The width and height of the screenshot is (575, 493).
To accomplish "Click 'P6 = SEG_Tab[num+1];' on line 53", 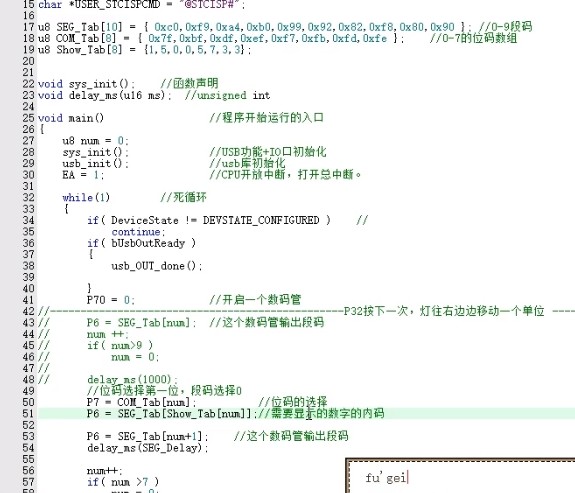I will click(147, 436).
